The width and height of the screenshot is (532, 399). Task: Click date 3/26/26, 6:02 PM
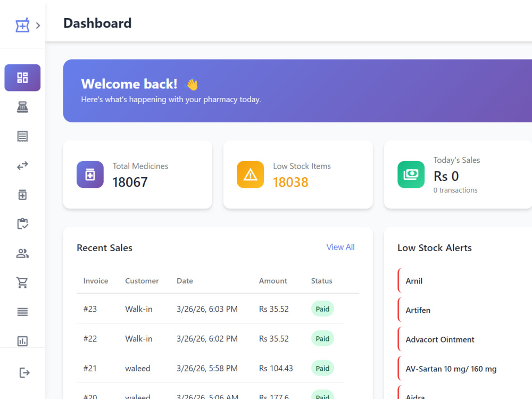pos(207,338)
